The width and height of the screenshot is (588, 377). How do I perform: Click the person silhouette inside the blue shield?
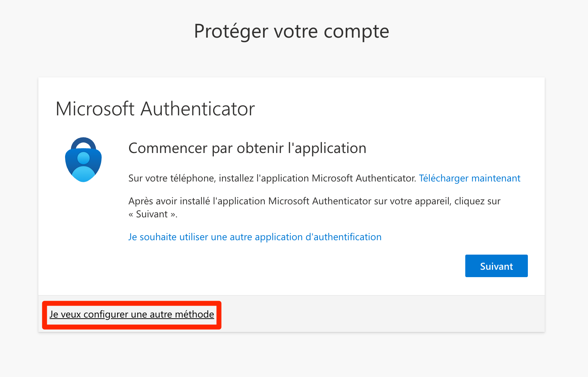(x=83, y=166)
